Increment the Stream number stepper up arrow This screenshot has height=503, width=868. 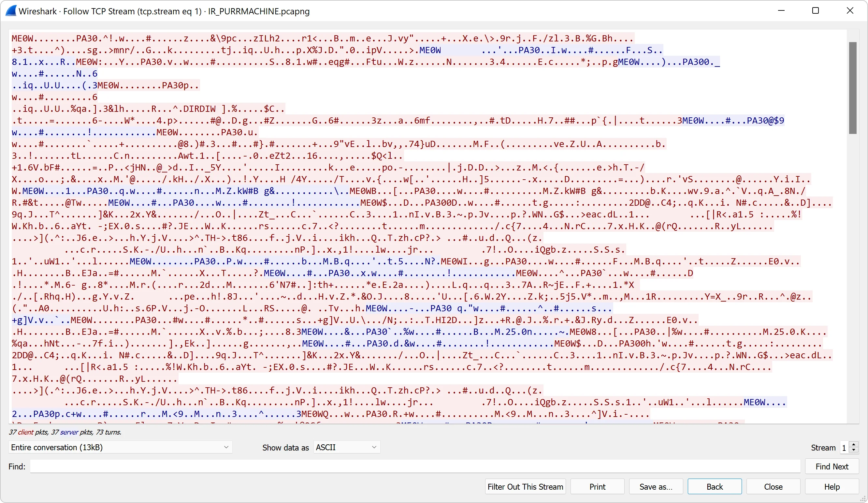(854, 444)
